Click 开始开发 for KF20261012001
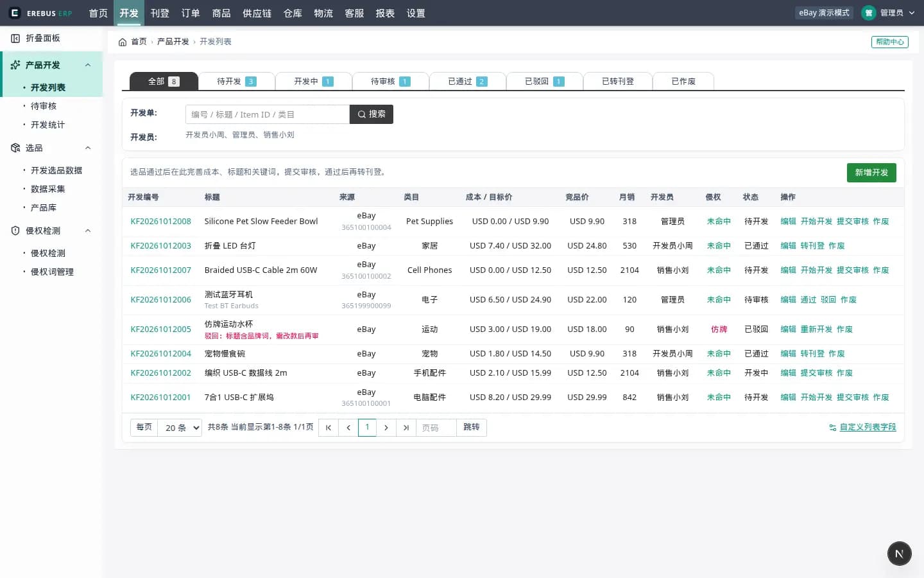This screenshot has height=578, width=924. click(816, 398)
